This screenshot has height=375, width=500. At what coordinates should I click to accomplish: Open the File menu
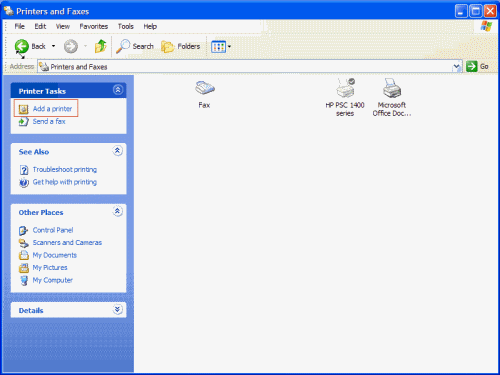click(19, 26)
